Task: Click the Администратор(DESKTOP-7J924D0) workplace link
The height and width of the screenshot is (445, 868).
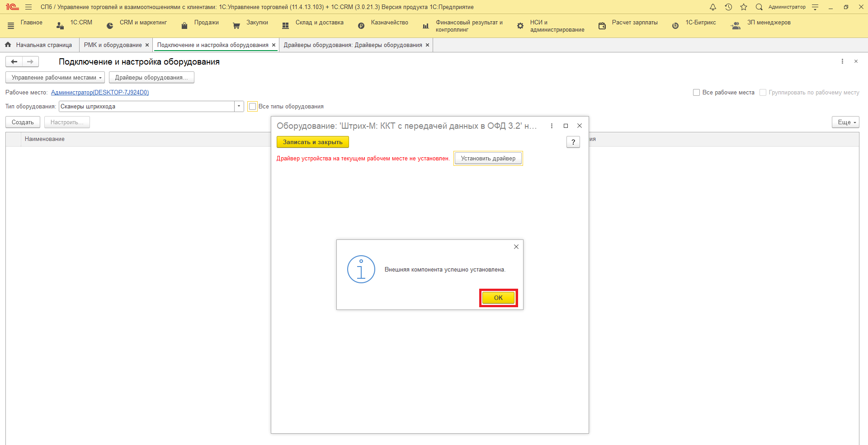Action: pyautogui.click(x=100, y=93)
